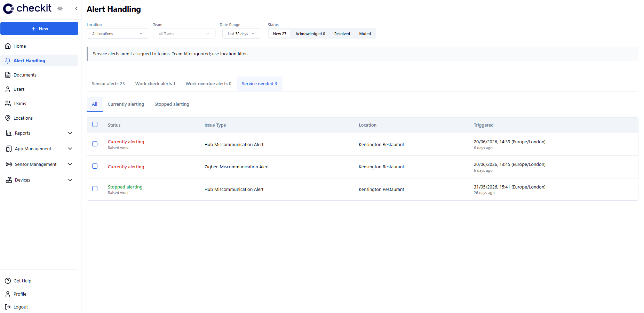Open Documents via its page icon

coord(8,75)
